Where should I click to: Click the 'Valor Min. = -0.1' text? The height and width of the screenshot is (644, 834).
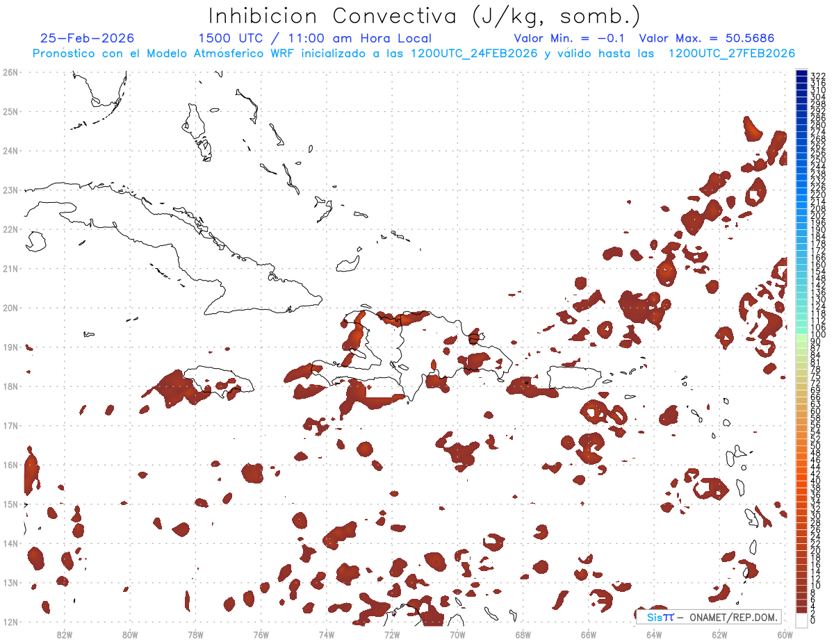pyautogui.click(x=570, y=38)
